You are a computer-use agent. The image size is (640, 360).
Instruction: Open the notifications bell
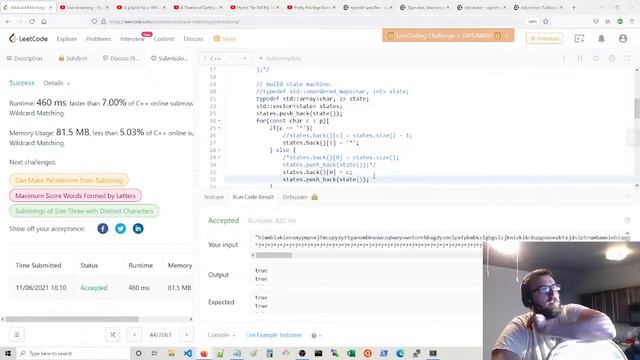point(601,38)
